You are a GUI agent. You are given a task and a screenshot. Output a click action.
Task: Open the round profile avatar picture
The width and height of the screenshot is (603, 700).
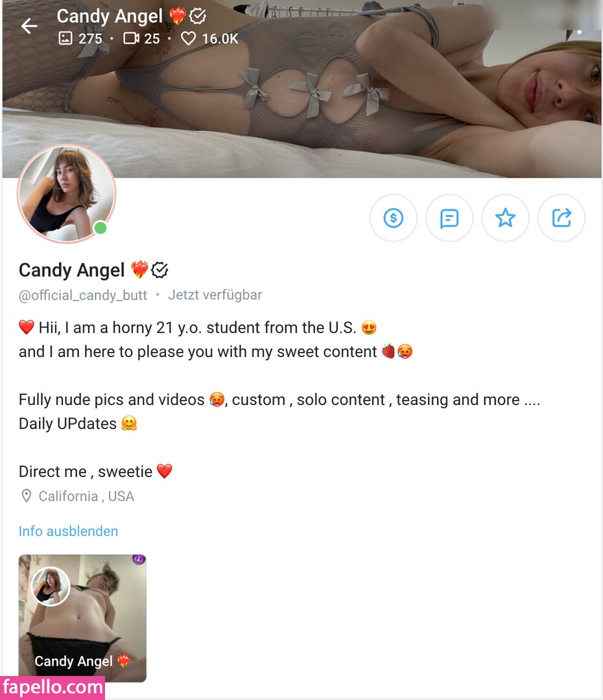click(67, 194)
